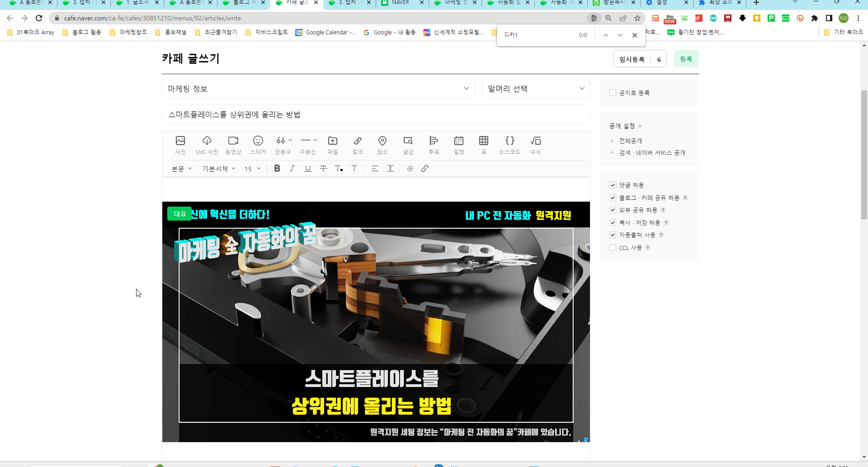Click the inline hyperlink icon in format bar
Viewport: 868px width, 467px height.
(425, 168)
